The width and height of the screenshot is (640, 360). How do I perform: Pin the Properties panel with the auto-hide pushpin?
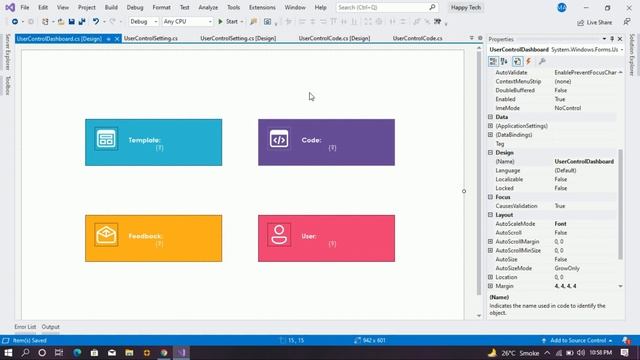click(x=612, y=39)
